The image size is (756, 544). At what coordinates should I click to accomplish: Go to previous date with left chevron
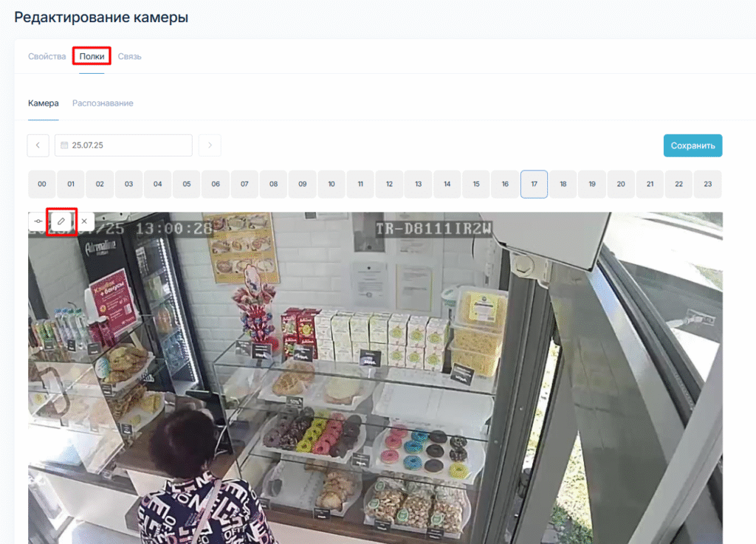coord(38,145)
